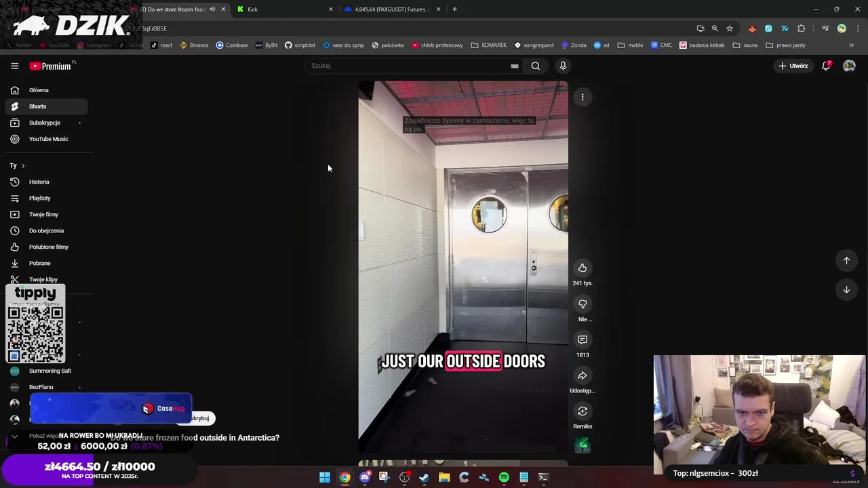Open BezPlanu channel subscription
The width and height of the screenshot is (868, 488).
[x=46, y=387]
